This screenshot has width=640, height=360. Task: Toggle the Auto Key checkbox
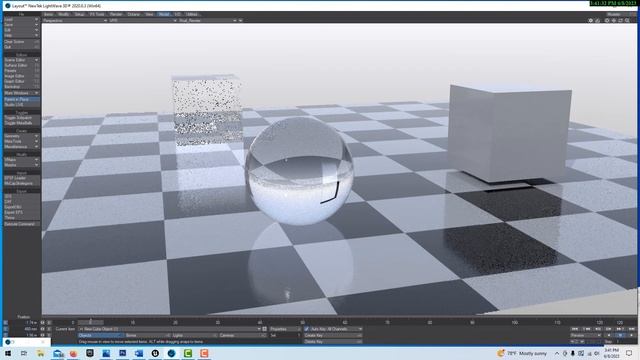pos(307,329)
